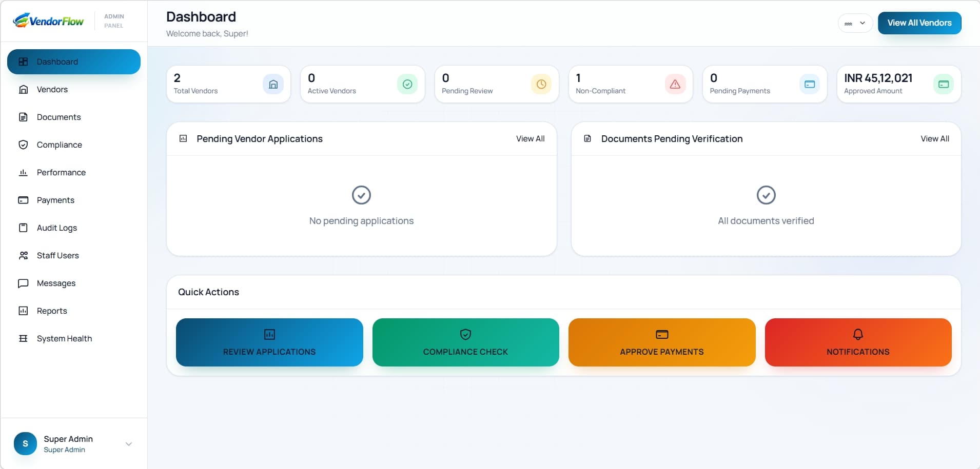Click the Notifications bell quick action
Image resolution: width=980 pixels, height=469 pixels.
tap(857, 342)
